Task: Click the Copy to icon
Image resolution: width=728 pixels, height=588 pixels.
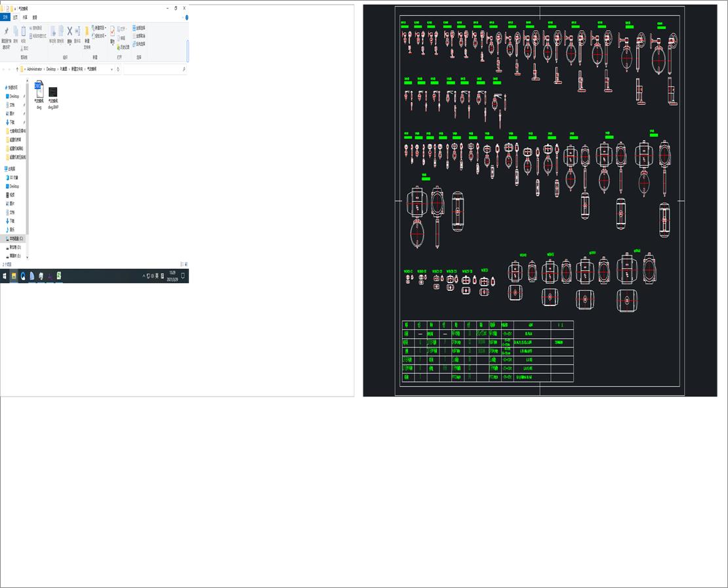Action: [61, 31]
